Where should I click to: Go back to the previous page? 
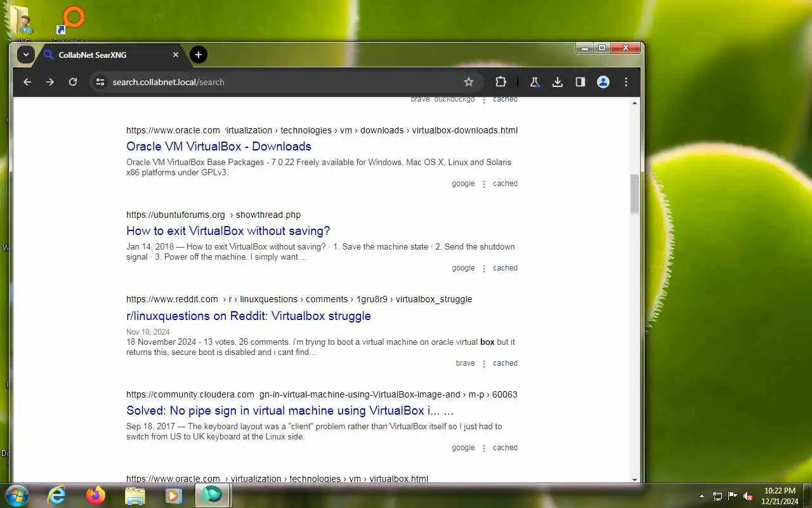tap(27, 82)
